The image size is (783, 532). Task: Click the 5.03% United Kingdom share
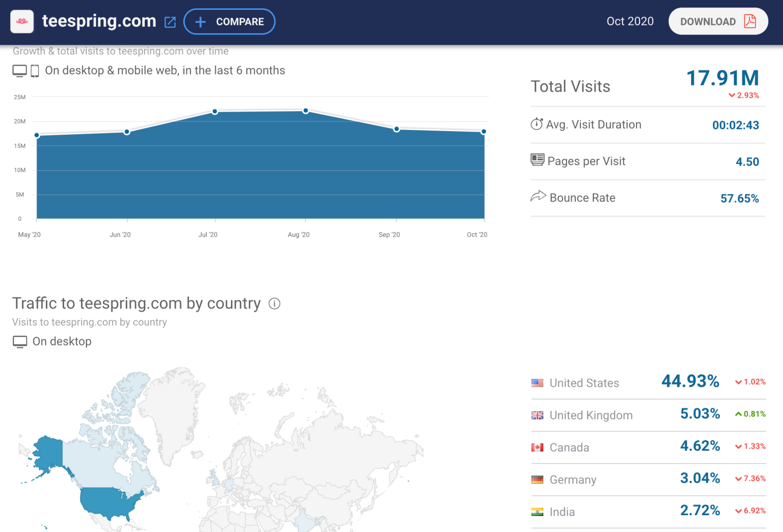(x=700, y=413)
